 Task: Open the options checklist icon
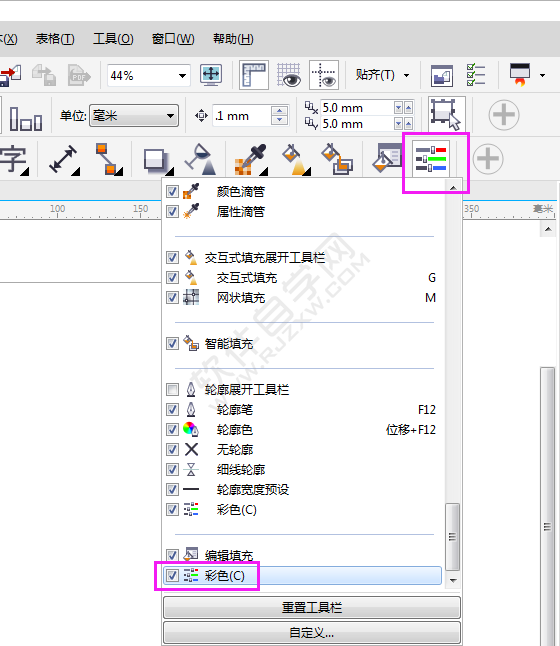pyautogui.click(x=476, y=75)
